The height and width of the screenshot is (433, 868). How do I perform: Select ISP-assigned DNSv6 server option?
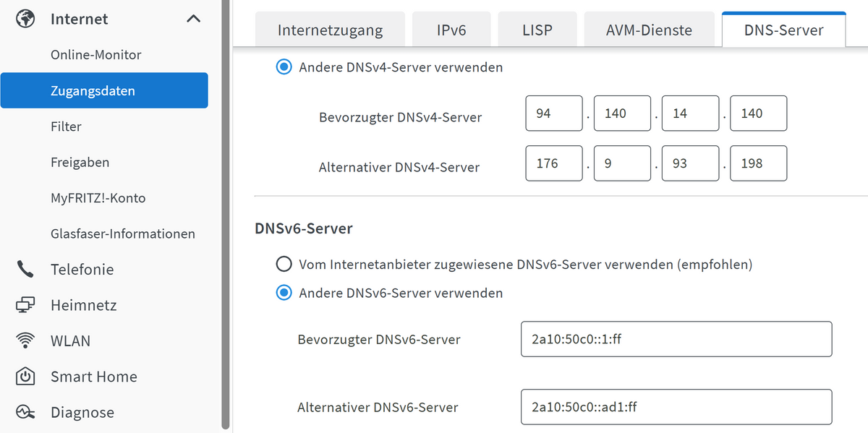coord(285,265)
